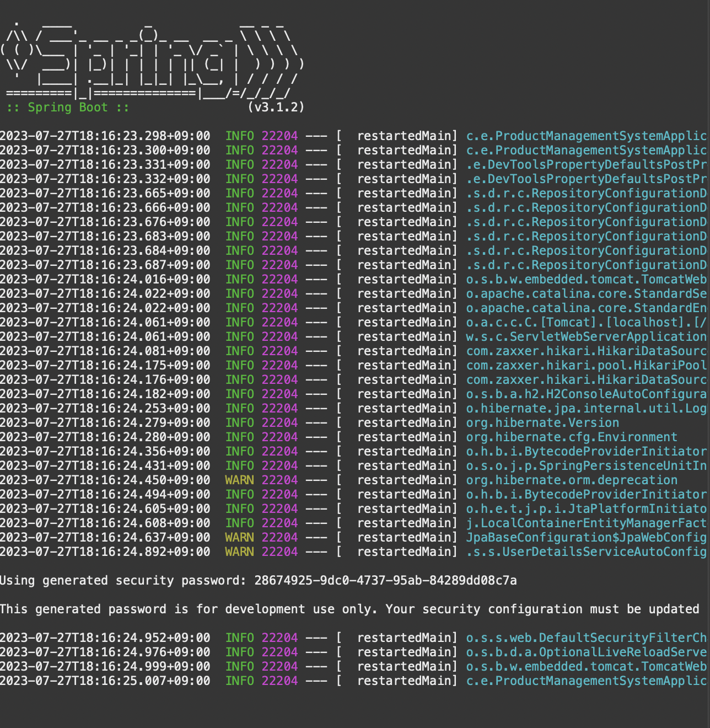Image resolution: width=710 pixels, height=728 pixels.
Task: Click timestamp 2023-07-27T18:16:24.253+09:00
Action: (x=105, y=408)
